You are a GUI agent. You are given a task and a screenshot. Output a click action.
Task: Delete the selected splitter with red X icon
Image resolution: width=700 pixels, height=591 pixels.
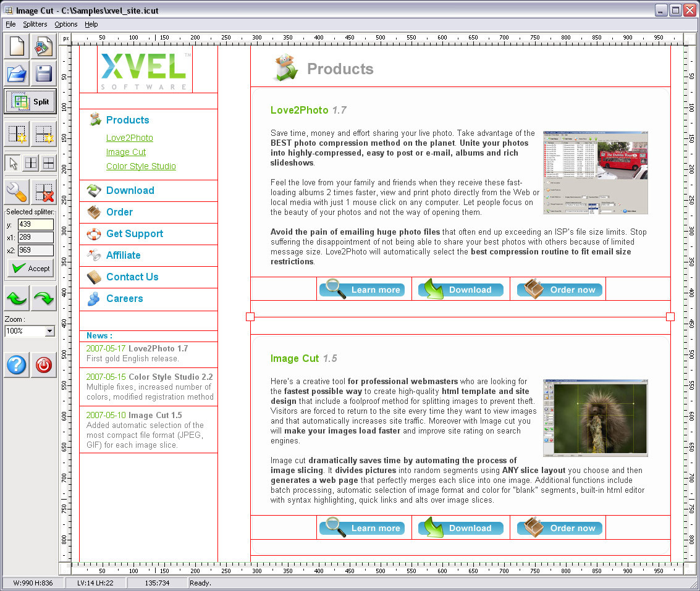[44, 192]
